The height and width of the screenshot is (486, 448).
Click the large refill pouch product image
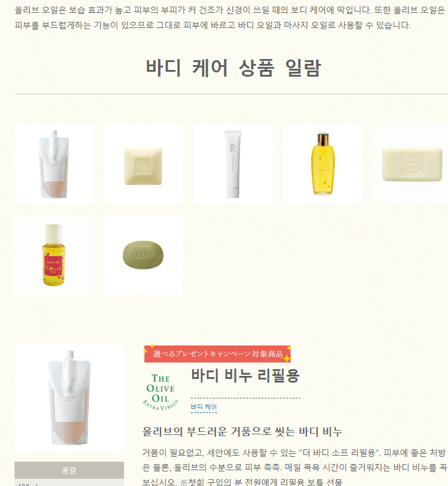(x=69, y=398)
